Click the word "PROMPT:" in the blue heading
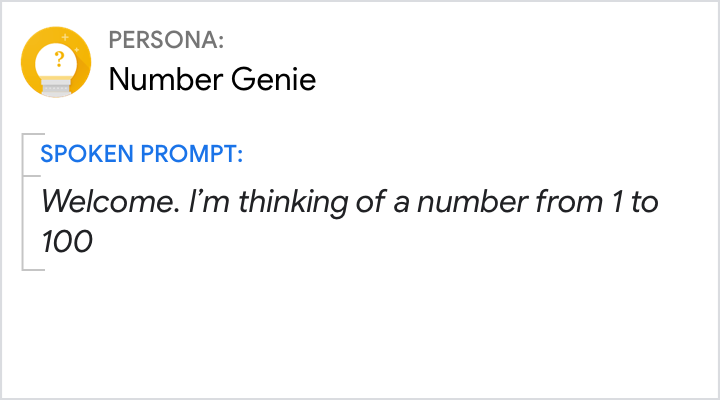 click(x=196, y=156)
